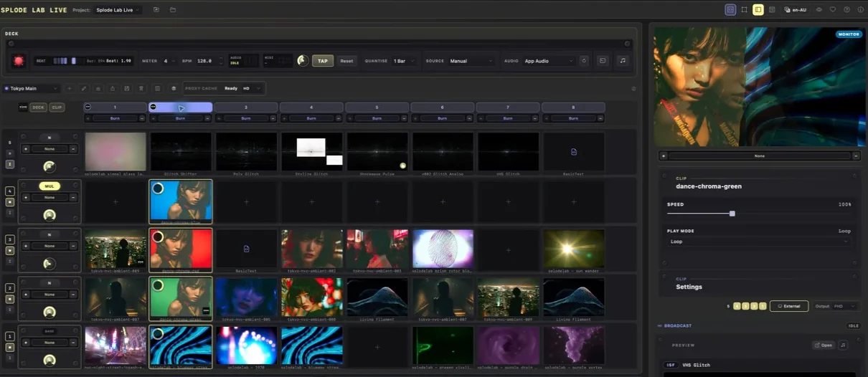This screenshot has height=377, width=868.
Task: Open the Source Manual dropdown
Action: click(x=471, y=61)
